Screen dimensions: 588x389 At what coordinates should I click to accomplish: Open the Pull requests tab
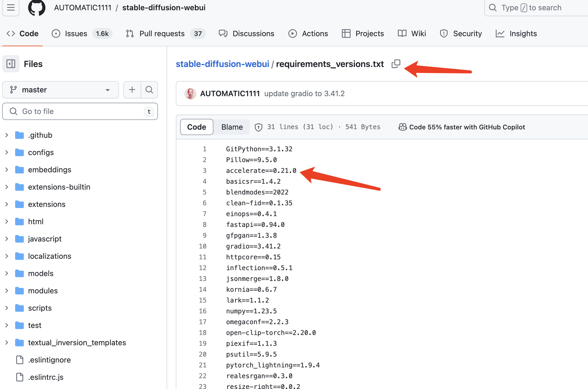[162, 33]
